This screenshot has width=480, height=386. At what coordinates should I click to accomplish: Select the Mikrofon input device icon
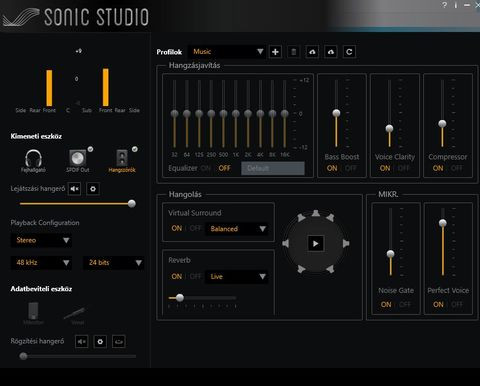[33, 313]
